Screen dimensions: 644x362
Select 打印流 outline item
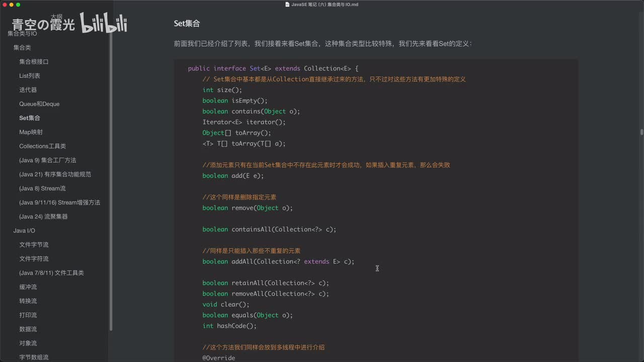(x=28, y=315)
